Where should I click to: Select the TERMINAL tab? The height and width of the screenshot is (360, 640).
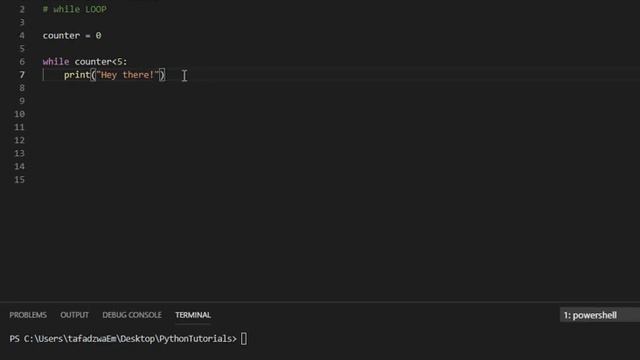coord(193,315)
